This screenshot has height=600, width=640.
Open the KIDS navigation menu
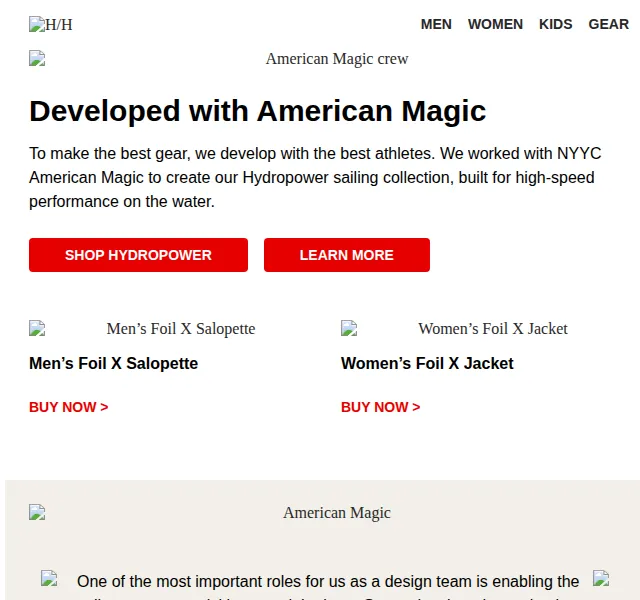(556, 24)
